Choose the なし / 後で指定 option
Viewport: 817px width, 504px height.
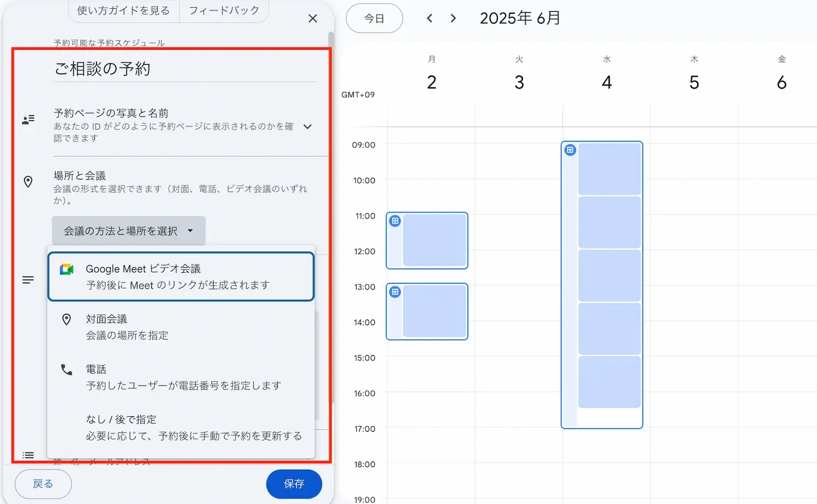tap(193, 428)
